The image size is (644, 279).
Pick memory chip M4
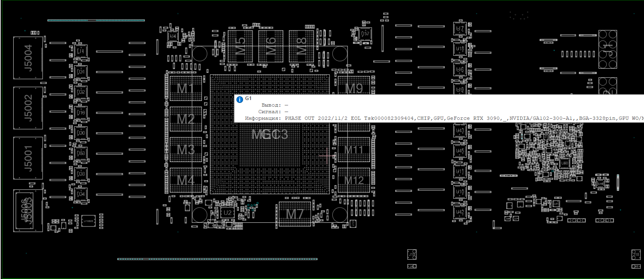tap(186, 180)
